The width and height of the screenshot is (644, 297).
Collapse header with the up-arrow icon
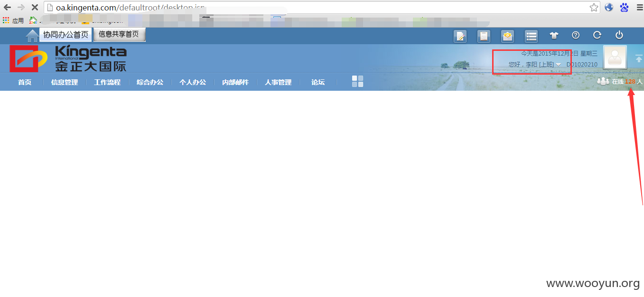pos(639,58)
